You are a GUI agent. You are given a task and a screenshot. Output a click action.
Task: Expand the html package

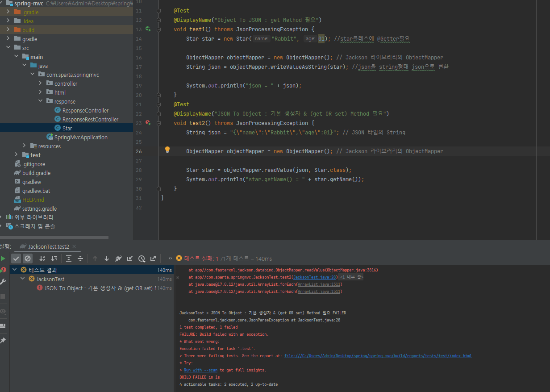point(40,92)
